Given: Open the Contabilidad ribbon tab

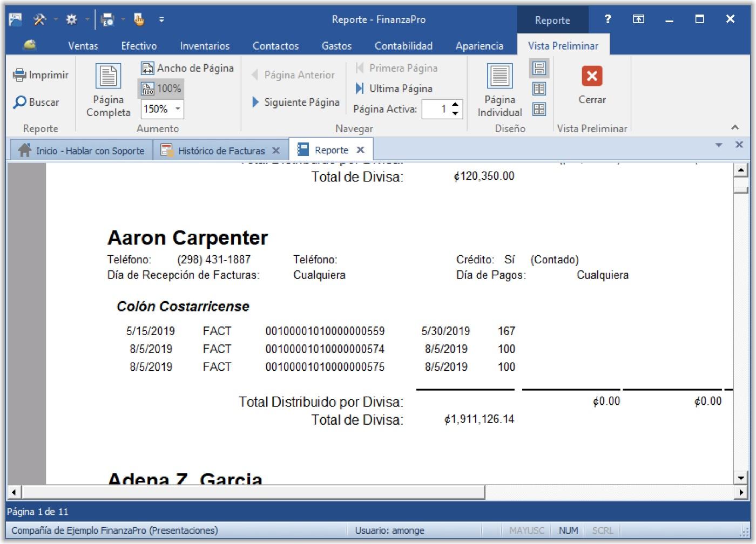Looking at the screenshot, I should [x=403, y=46].
